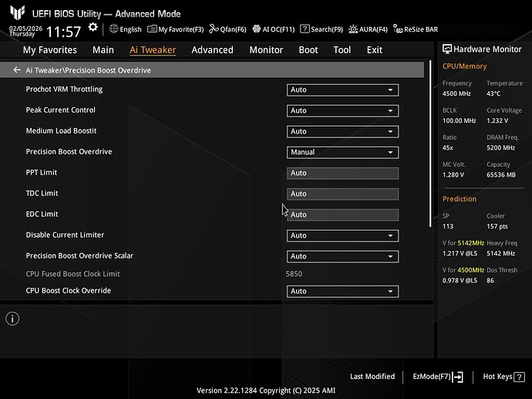Click the CPU Fused Boost Clock Limit label
Viewport: 532px width, 399px height.
72,274
